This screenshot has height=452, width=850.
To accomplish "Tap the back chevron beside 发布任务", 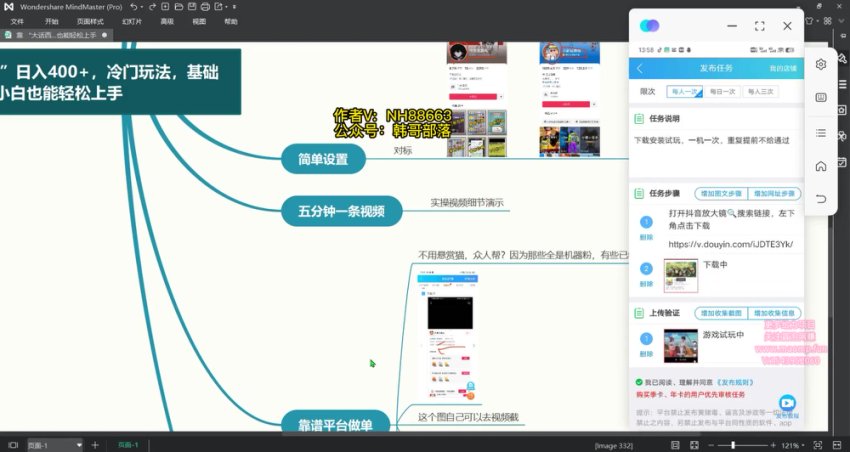I will 640,68.
